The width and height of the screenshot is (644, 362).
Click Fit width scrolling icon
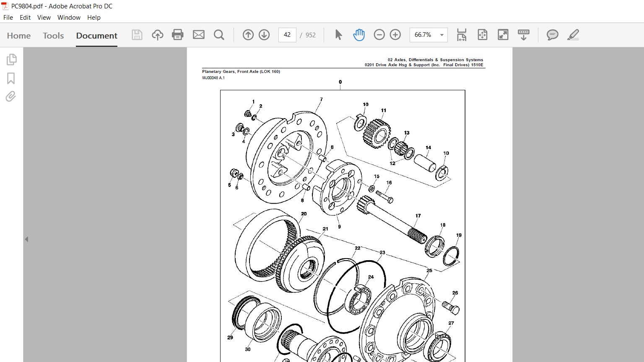[x=462, y=35]
